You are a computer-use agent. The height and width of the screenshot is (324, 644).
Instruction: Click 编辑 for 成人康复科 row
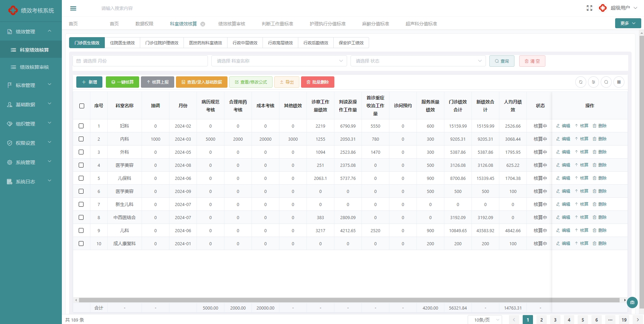(x=563, y=244)
